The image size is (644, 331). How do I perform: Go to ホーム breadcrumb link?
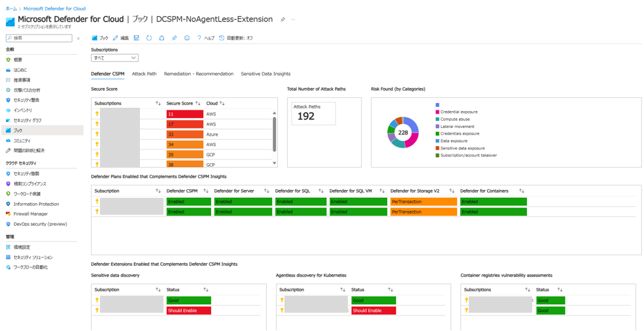coord(11,8)
